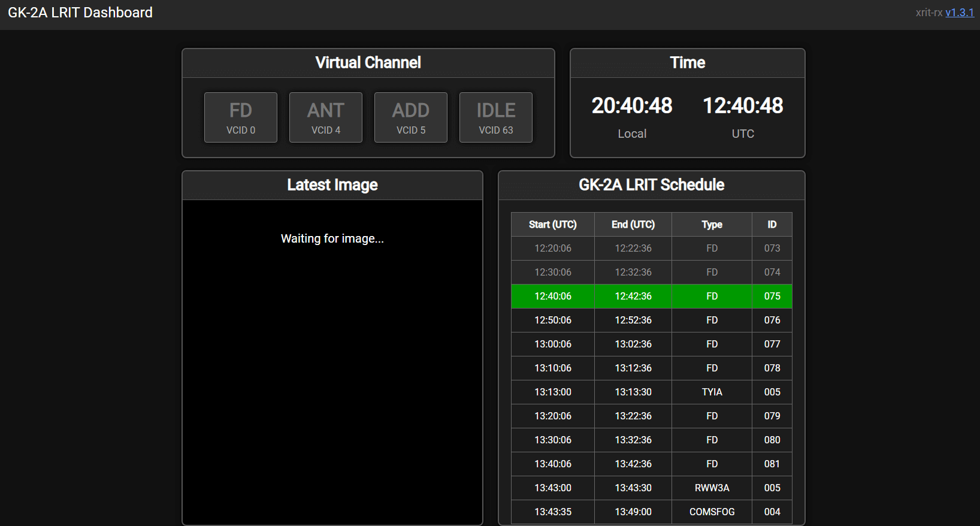Image resolution: width=980 pixels, height=526 pixels.
Task: Click the Virtual Channel panel heading
Action: pyautogui.click(x=368, y=63)
